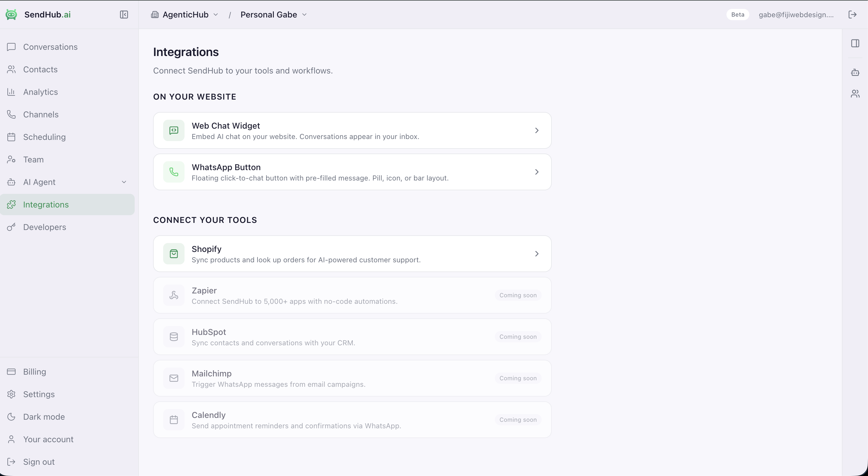Toggle the right side panel icon

(x=855, y=44)
